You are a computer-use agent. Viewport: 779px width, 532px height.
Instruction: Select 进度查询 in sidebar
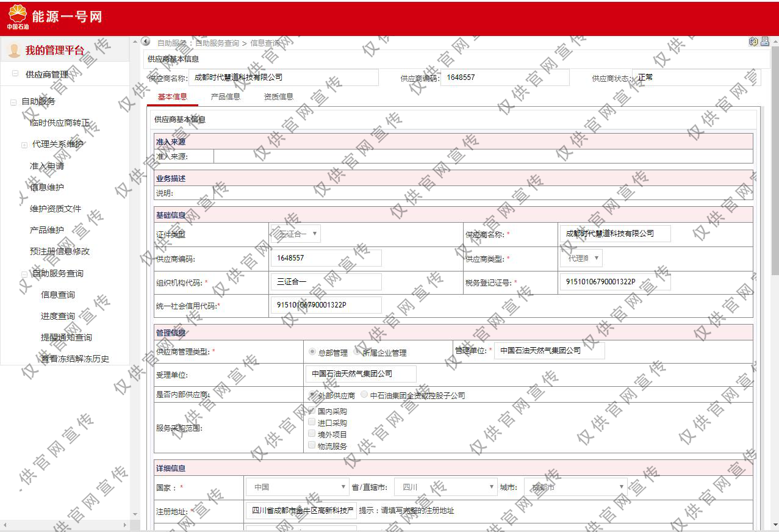coord(58,316)
